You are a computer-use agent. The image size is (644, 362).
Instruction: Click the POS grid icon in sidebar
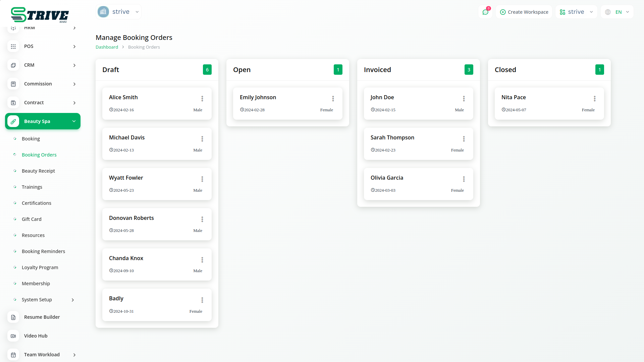13,46
